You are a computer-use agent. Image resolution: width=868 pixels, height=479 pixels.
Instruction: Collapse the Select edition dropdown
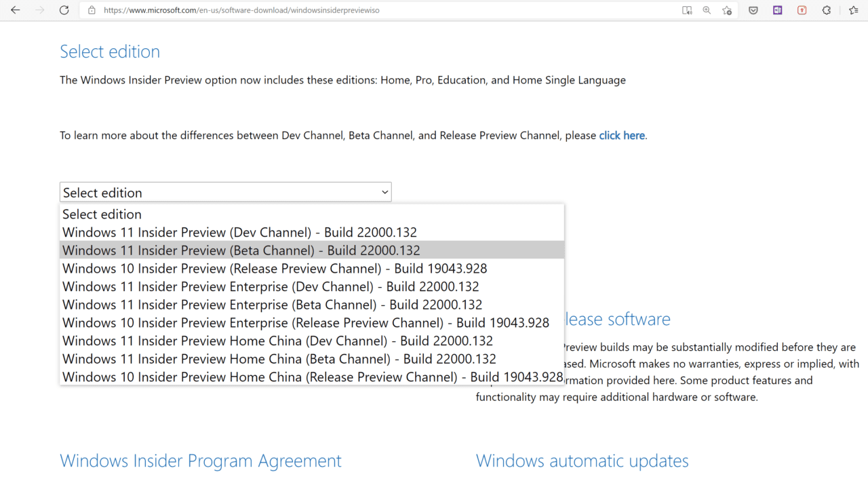[225, 192]
